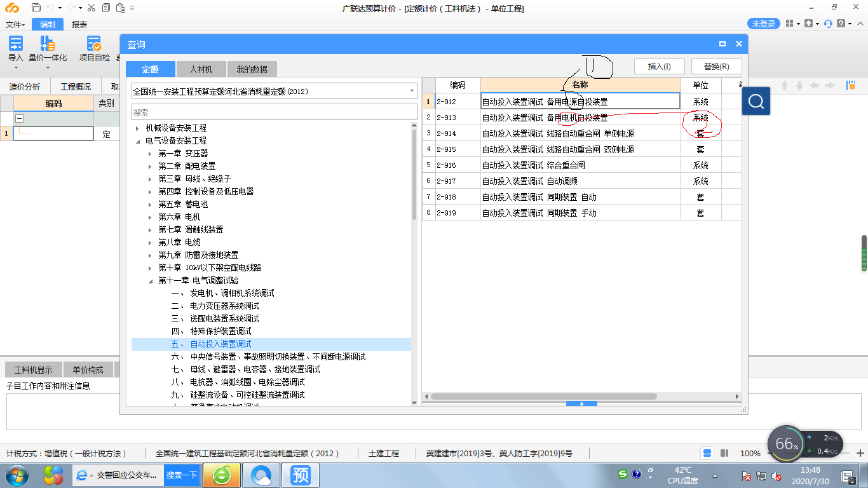This screenshot has height=488, width=868.
Task: Select the 定额 tab in query dialog
Action: tap(150, 69)
